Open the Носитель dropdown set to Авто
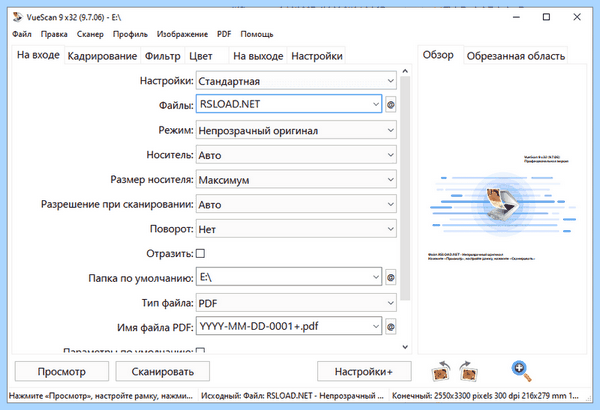Screen dimensions: 600x410 tap(296, 155)
